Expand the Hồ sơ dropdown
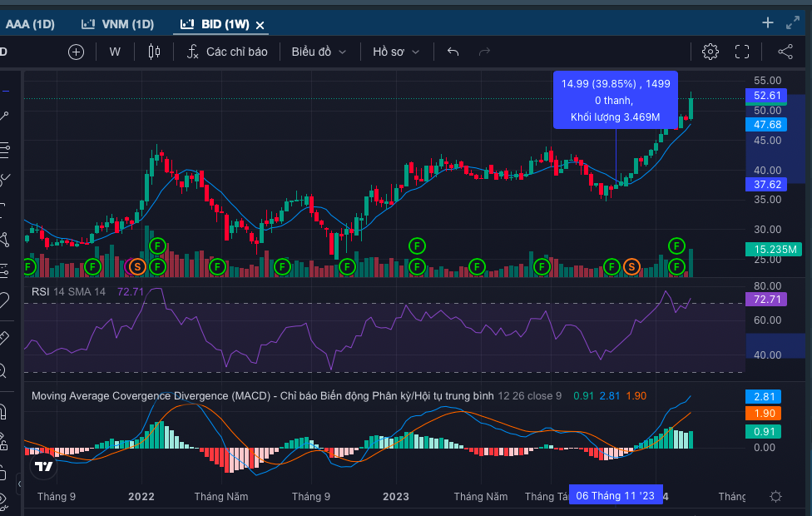The height and width of the screenshot is (516, 812). coord(396,52)
